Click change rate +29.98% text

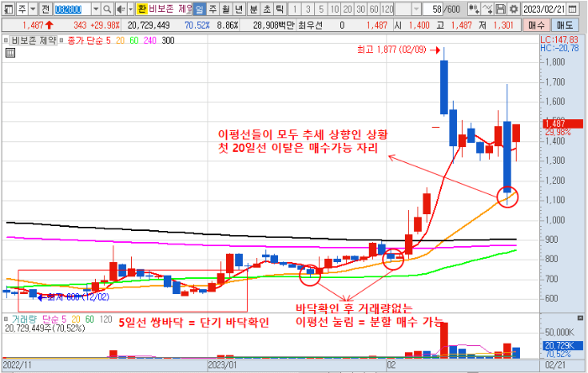coord(105,25)
